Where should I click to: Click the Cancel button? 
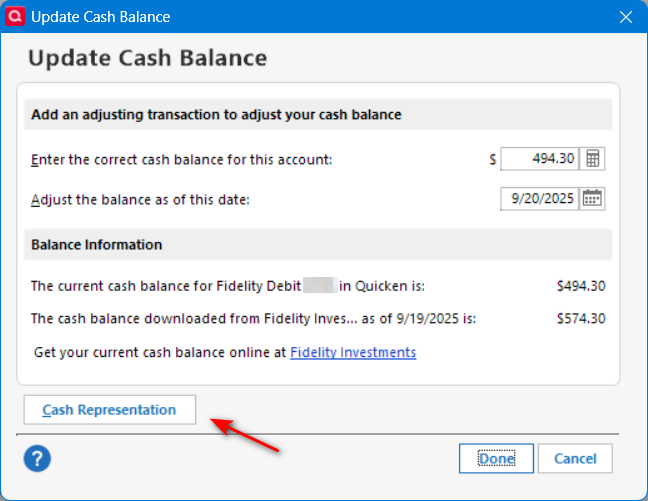(575, 458)
